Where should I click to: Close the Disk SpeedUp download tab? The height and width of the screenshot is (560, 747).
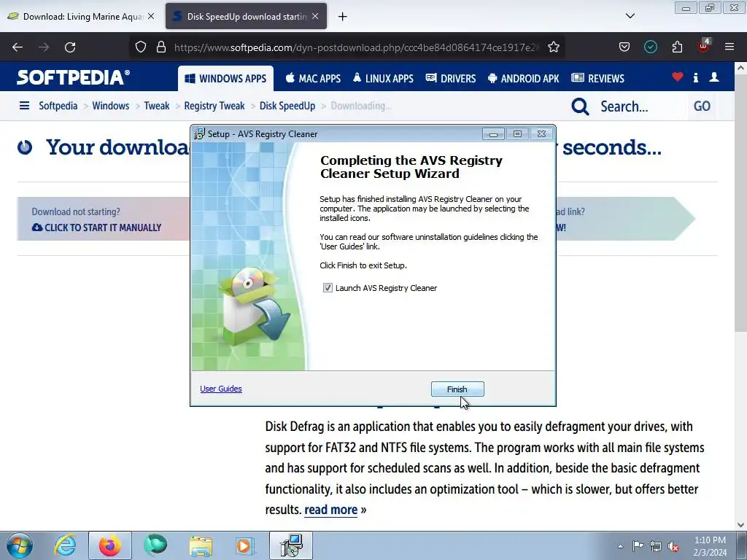pyautogui.click(x=315, y=16)
